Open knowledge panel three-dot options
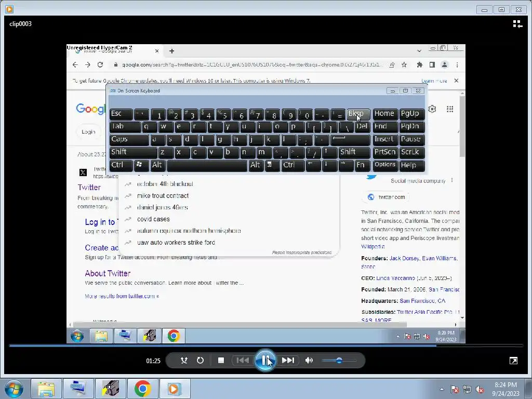The width and height of the screenshot is (532, 399). tap(452, 180)
